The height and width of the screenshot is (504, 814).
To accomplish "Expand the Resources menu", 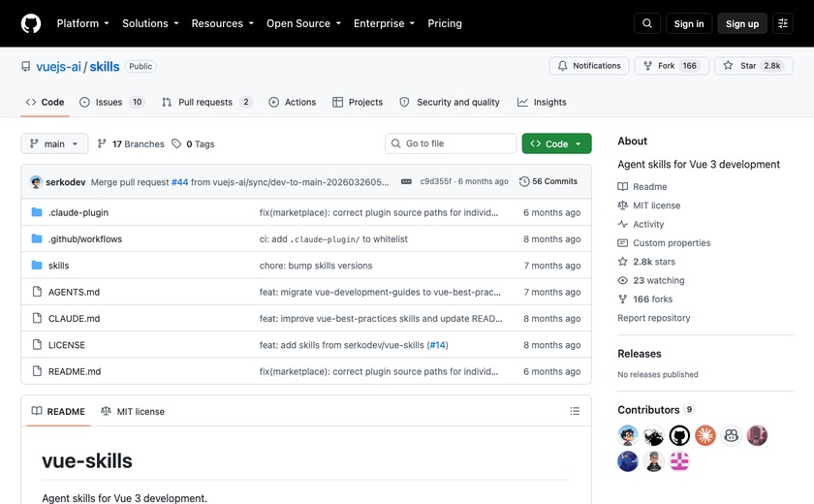I will click(222, 23).
